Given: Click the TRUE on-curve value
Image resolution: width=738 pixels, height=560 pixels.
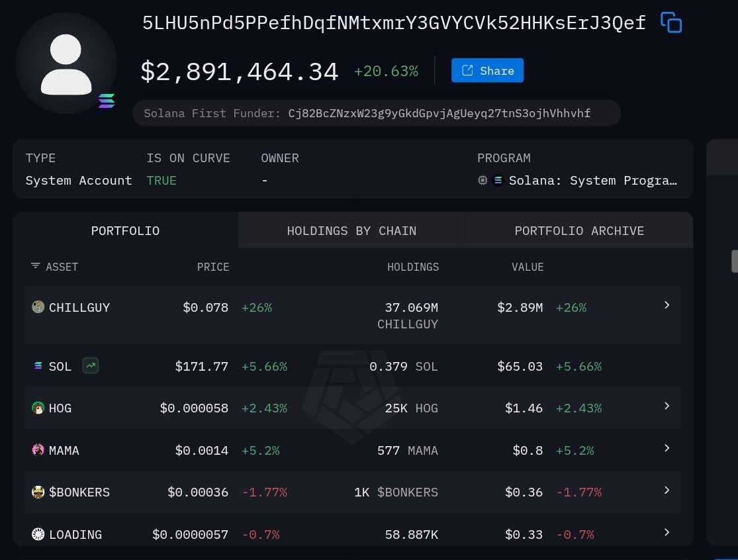Looking at the screenshot, I should [x=161, y=181].
